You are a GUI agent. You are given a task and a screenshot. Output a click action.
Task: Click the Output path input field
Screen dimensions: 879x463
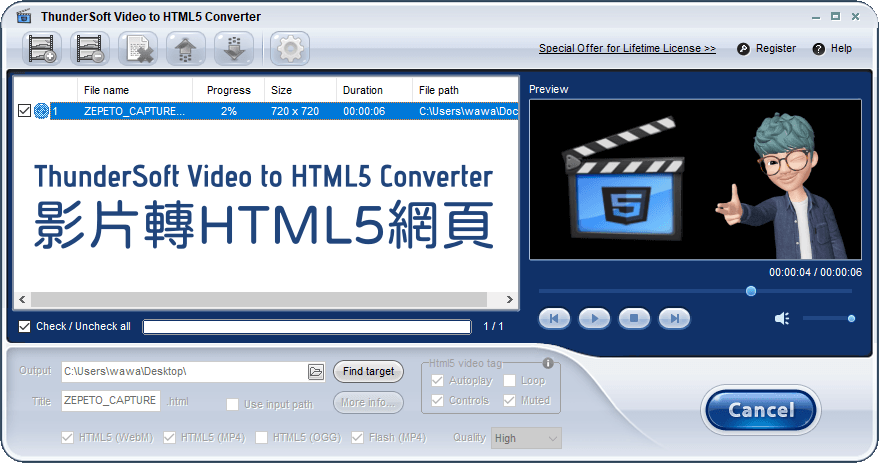coord(184,372)
